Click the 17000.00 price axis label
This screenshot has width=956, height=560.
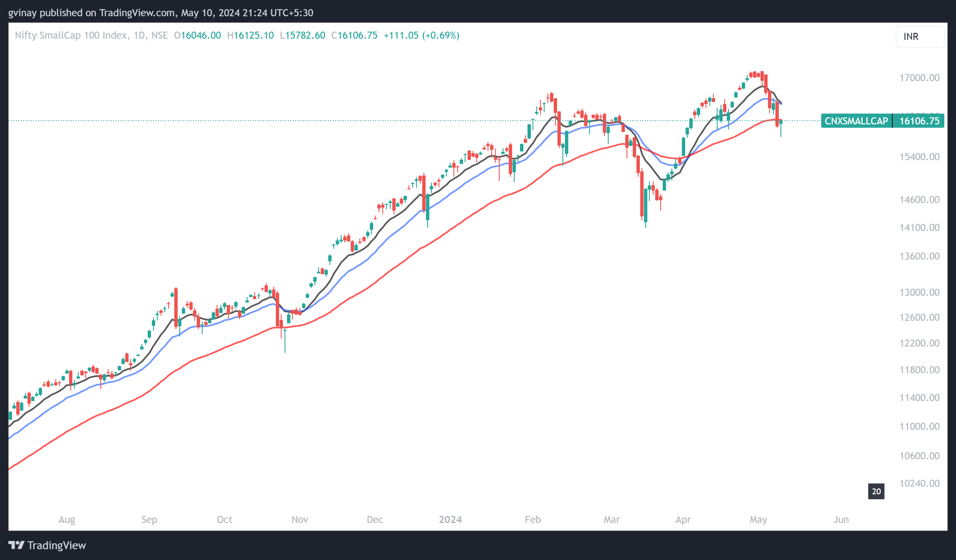(x=919, y=78)
